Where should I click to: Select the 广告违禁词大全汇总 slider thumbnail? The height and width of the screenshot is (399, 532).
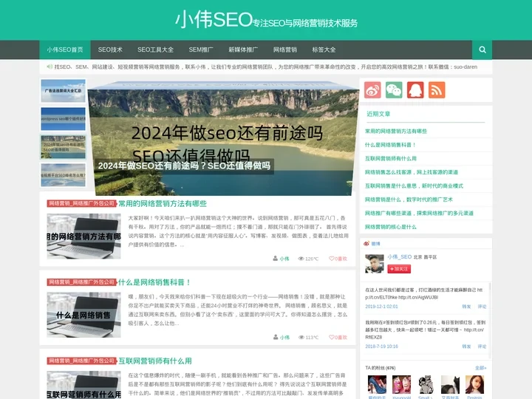[x=63, y=91]
